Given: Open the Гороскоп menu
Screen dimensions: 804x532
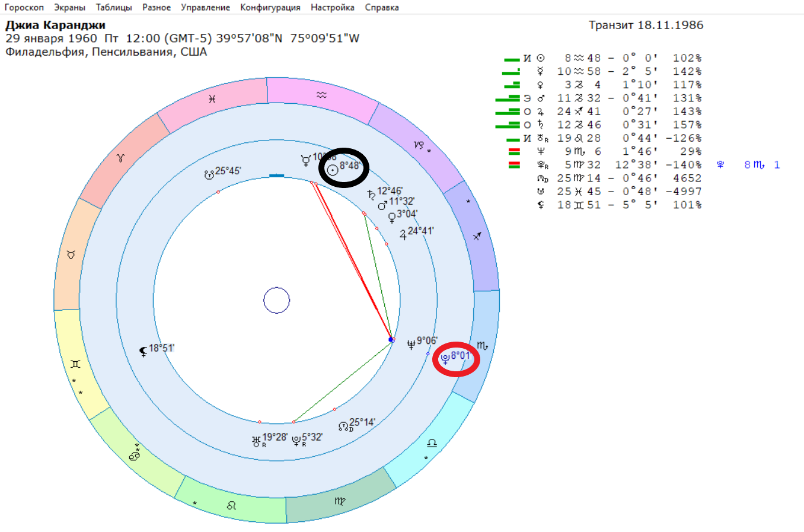Looking at the screenshot, I should (x=24, y=8).
